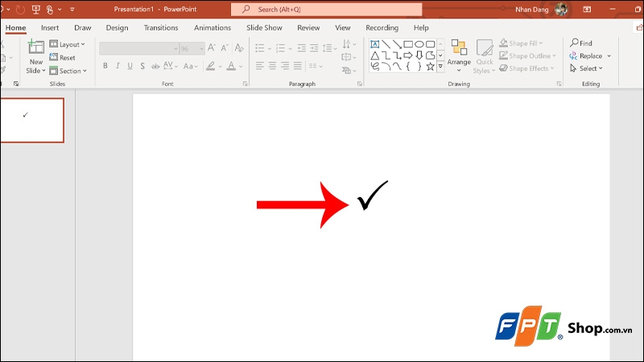
Task: Center the text
Action: coord(272,66)
